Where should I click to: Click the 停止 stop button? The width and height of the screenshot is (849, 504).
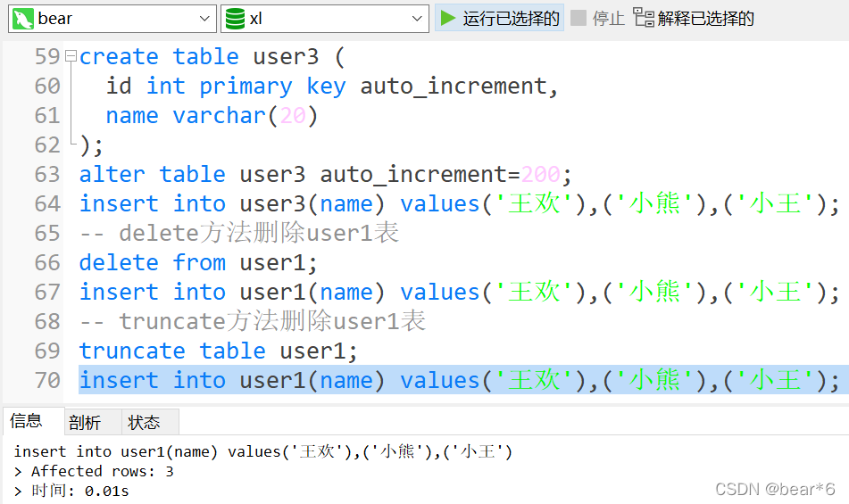[x=598, y=19]
